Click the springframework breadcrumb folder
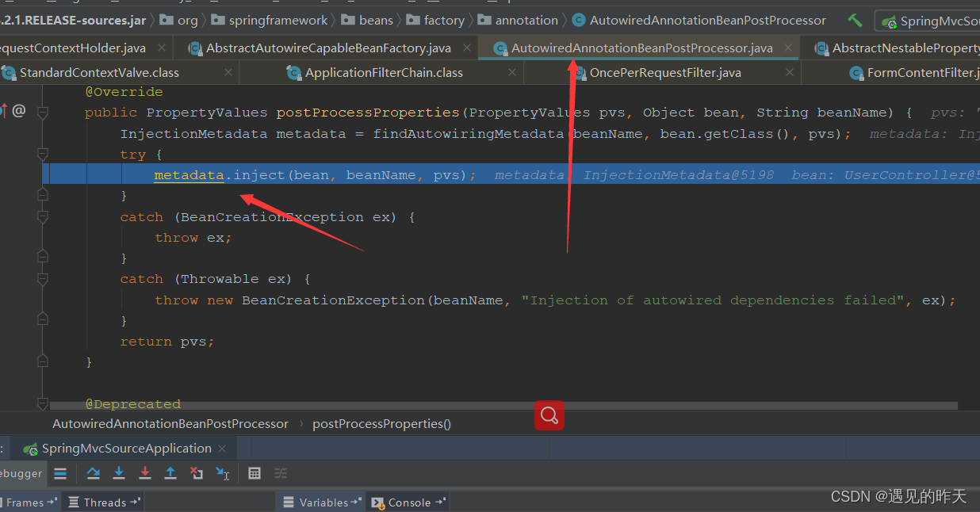The image size is (980, 512). coord(270,21)
